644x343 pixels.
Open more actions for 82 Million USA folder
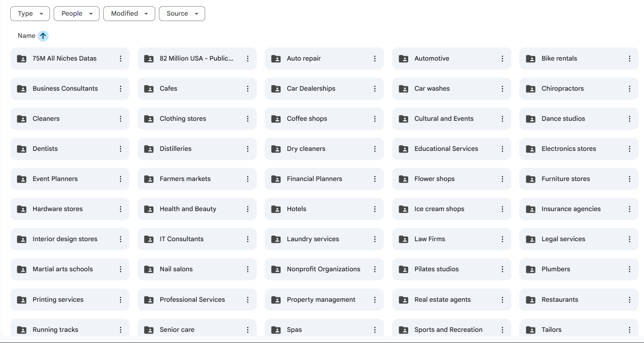[x=248, y=59]
